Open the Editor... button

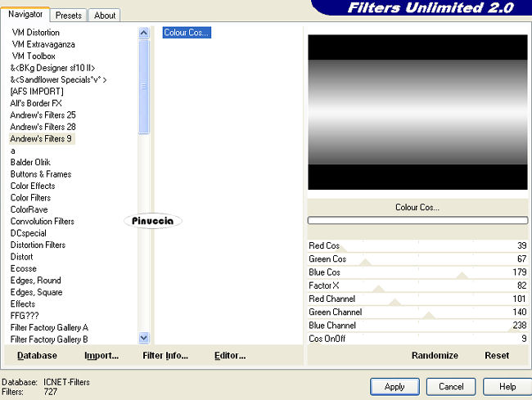coord(230,356)
